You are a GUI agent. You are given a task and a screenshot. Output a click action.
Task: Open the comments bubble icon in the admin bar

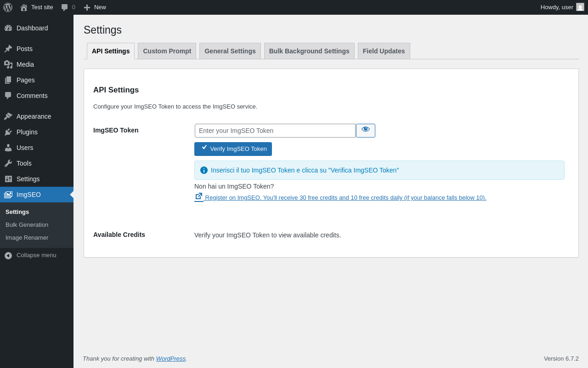[65, 7]
